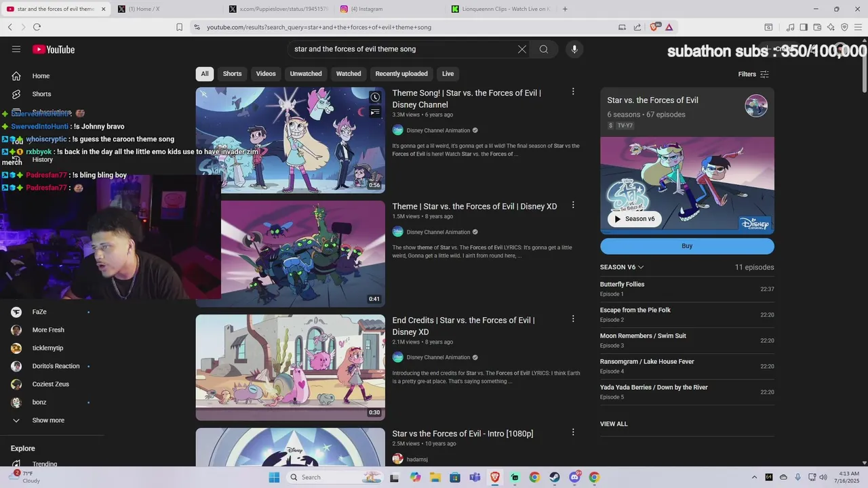This screenshot has height=488, width=868.
Task: Share the page using the share icon
Action: (x=637, y=27)
